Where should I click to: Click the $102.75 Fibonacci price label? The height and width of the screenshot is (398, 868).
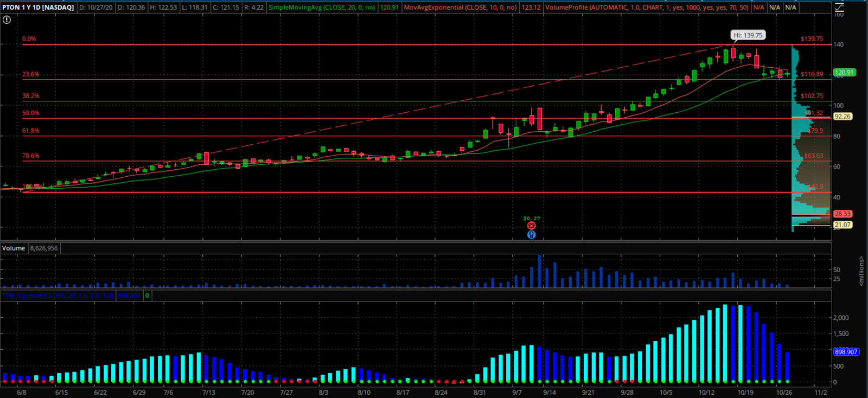pyautogui.click(x=812, y=96)
